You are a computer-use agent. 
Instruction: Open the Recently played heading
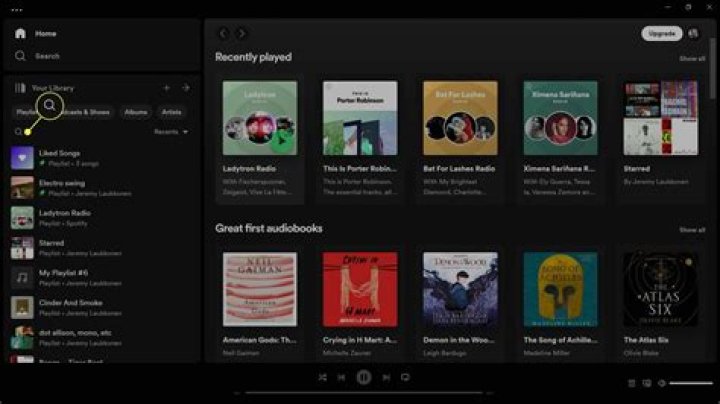(x=253, y=57)
